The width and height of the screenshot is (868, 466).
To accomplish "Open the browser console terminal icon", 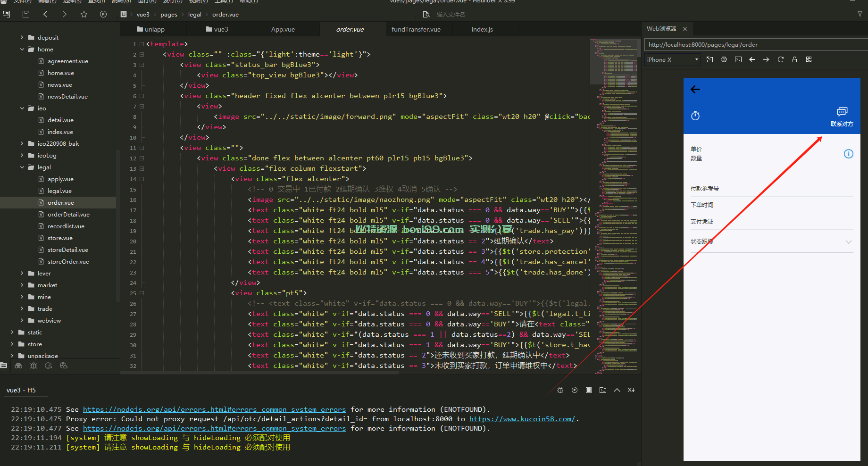I will click(x=738, y=59).
